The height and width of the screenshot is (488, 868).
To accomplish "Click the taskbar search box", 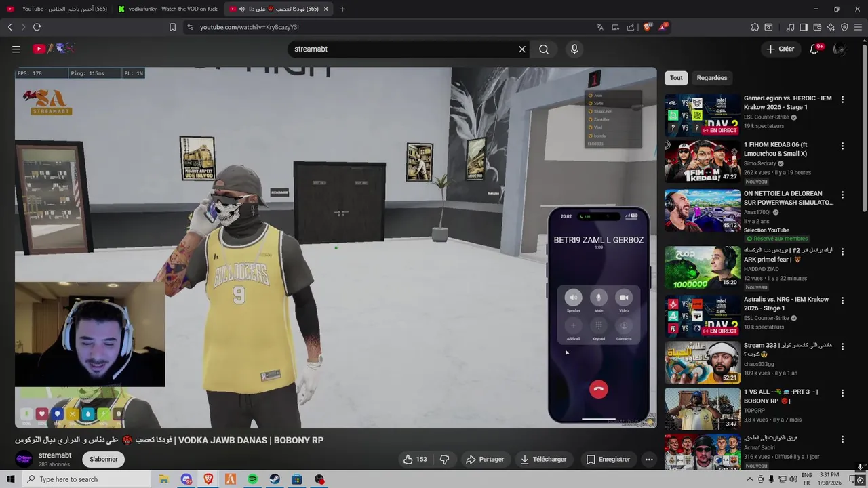I will [88, 479].
